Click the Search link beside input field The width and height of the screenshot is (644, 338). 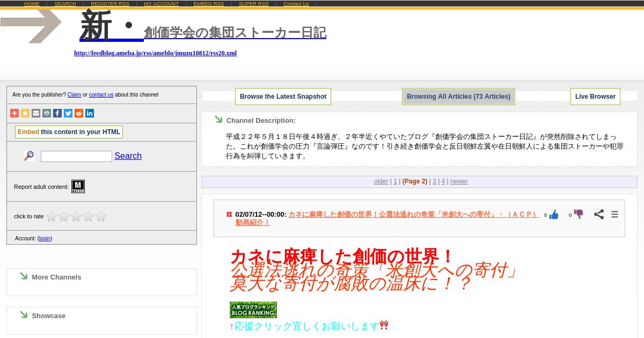click(x=128, y=156)
